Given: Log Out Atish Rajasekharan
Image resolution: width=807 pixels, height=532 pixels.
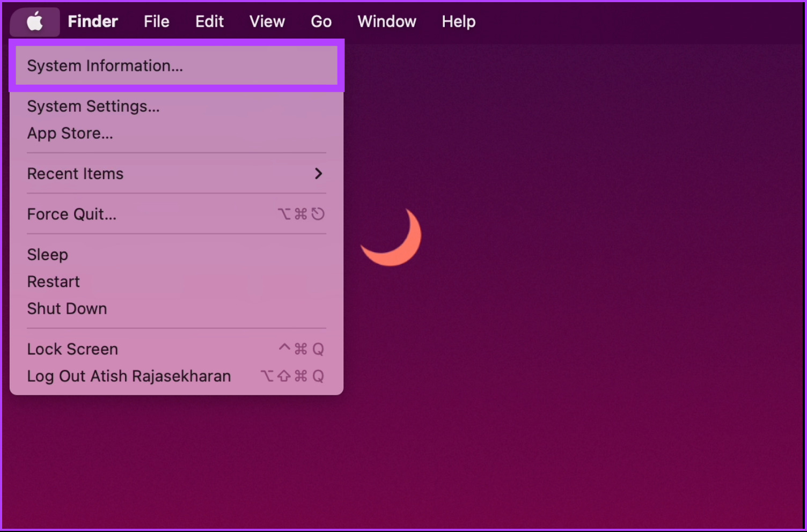Looking at the screenshot, I should tap(129, 375).
